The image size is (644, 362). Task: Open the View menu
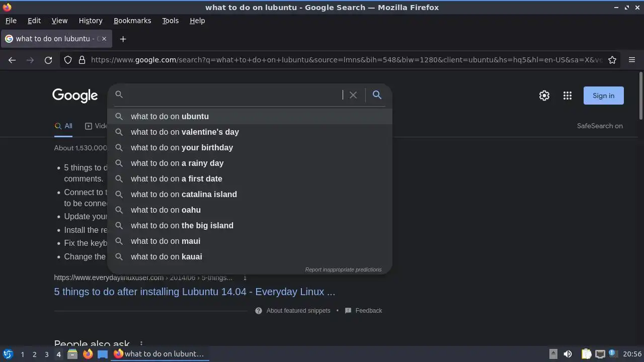59,21
